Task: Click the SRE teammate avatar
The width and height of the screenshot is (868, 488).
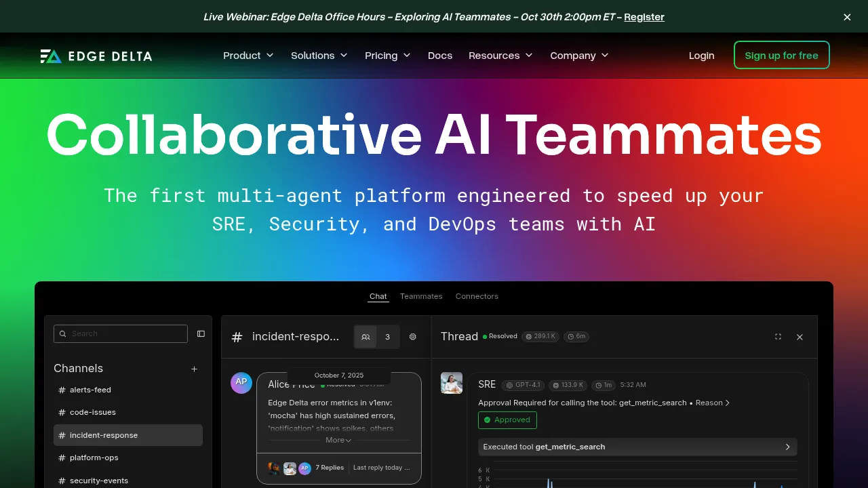Action: pyautogui.click(x=452, y=383)
